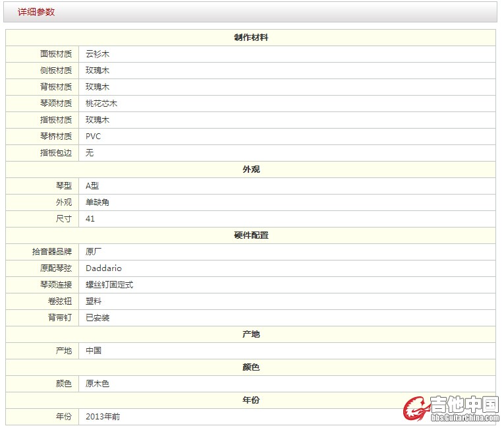Click the 颜色 section heading
The image size is (504, 428).
[x=251, y=367]
